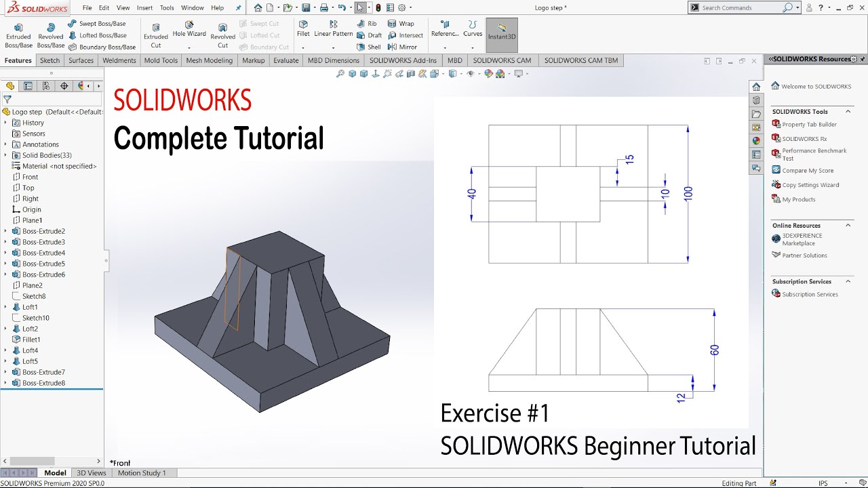868x488 pixels.
Task: Select the Extruded Cut tool
Action: coord(156,35)
